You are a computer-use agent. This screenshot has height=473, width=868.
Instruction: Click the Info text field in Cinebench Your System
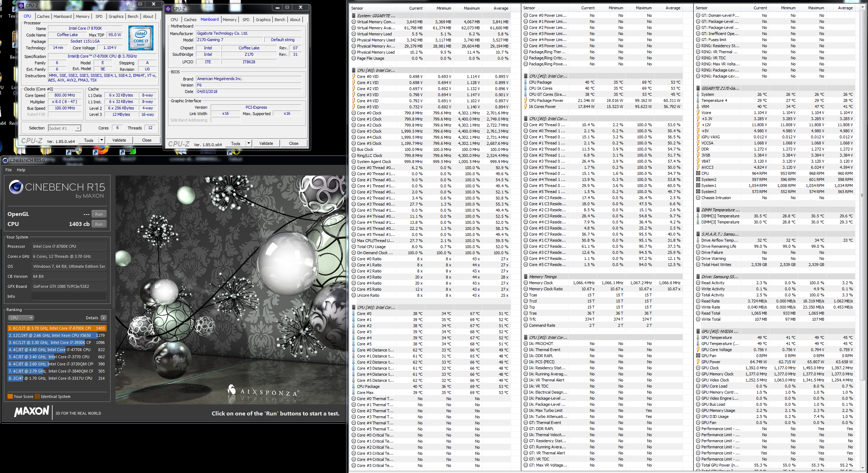(69, 296)
